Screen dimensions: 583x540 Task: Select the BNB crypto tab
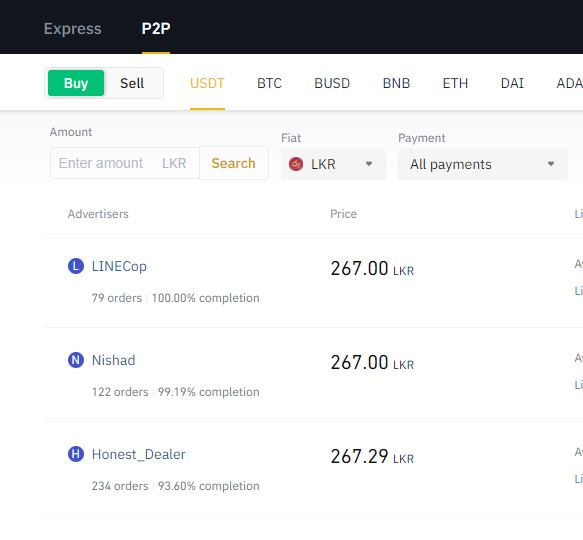pyautogui.click(x=396, y=83)
